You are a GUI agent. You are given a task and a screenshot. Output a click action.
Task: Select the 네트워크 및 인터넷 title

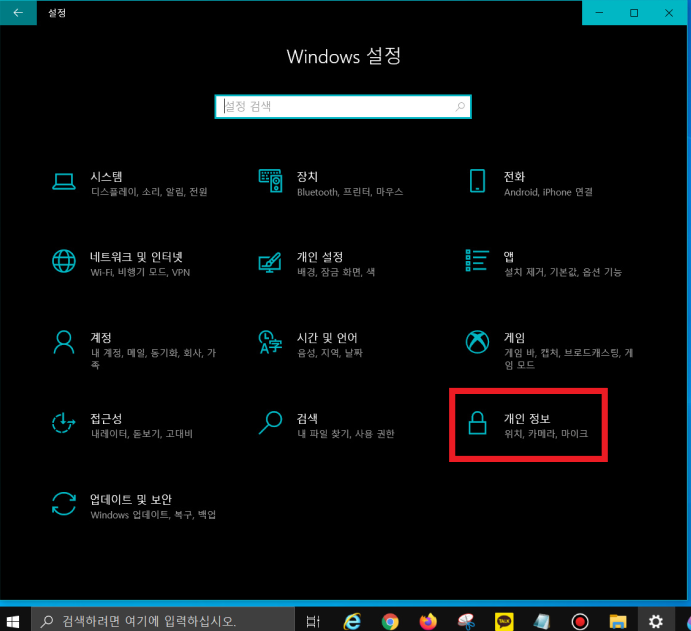coord(136,256)
